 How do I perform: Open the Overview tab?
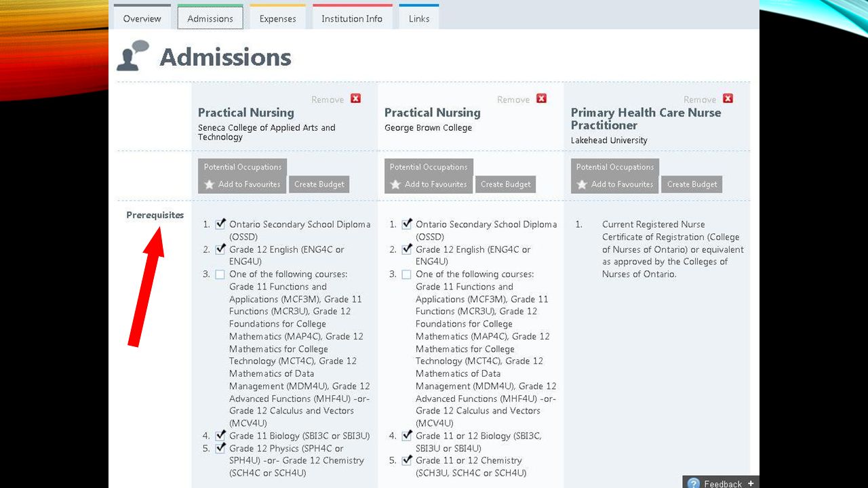click(142, 18)
